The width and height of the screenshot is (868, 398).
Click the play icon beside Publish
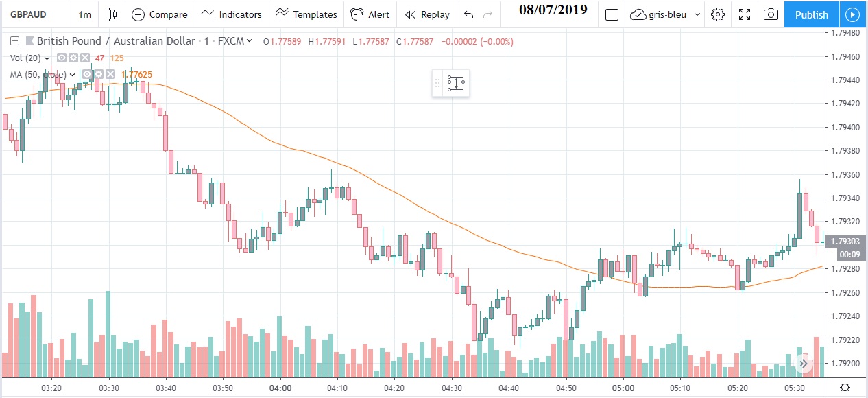[852, 14]
